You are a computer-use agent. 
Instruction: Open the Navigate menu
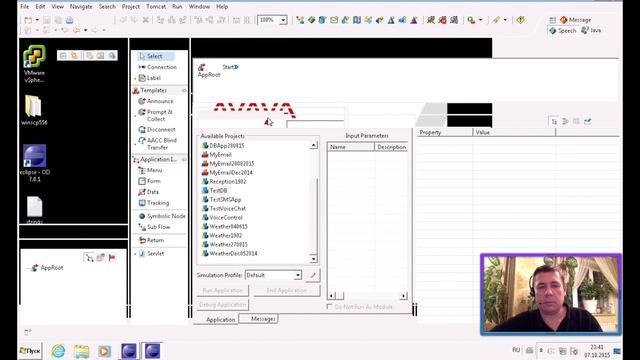[x=81, y=7]
